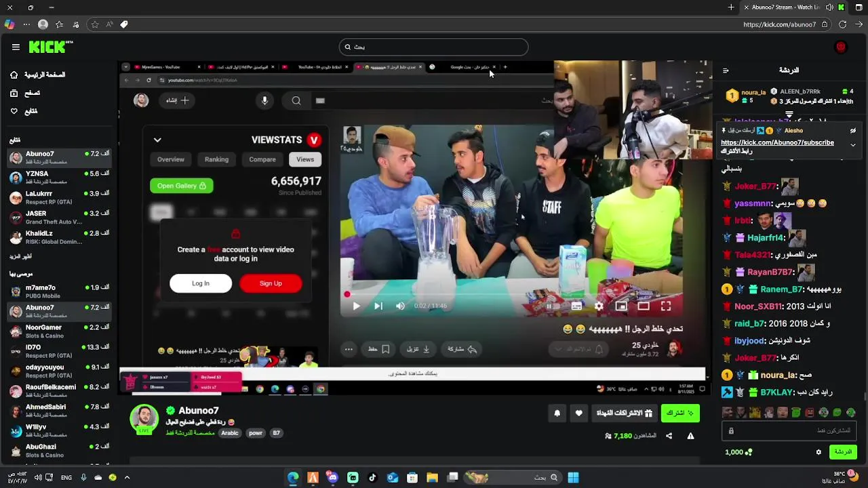Focus the Kick search field
868x488 pixels.
433,47
